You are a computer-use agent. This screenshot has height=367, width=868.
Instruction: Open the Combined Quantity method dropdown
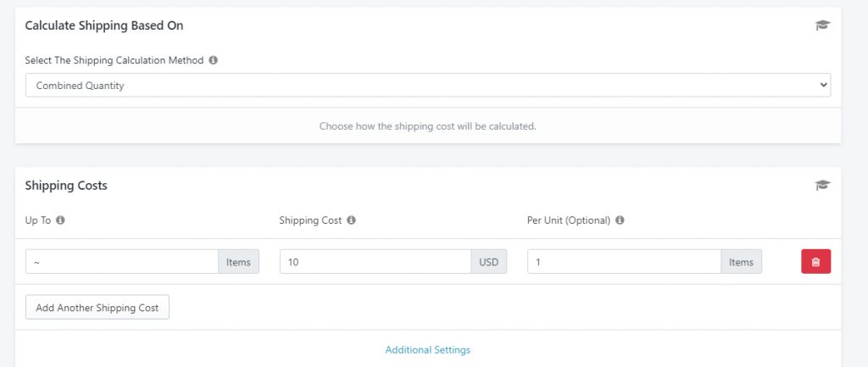tap(428, 86)
